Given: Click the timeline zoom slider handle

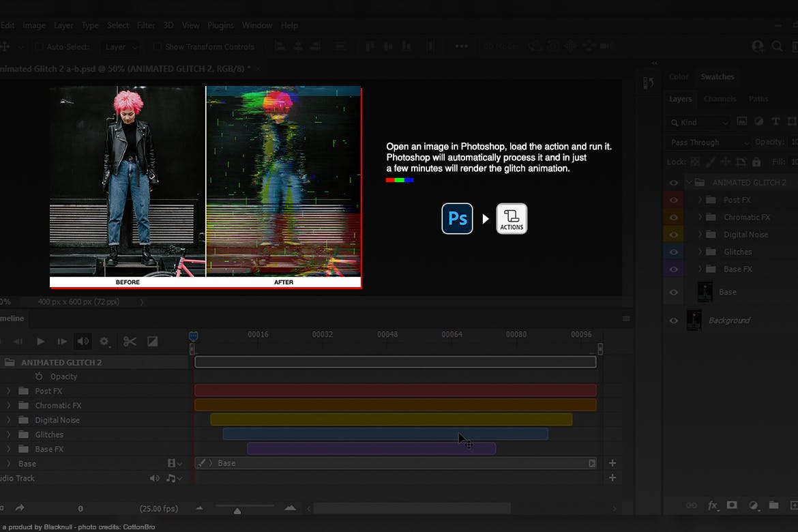Looking at the screenshot, I should tap(237, 510).
